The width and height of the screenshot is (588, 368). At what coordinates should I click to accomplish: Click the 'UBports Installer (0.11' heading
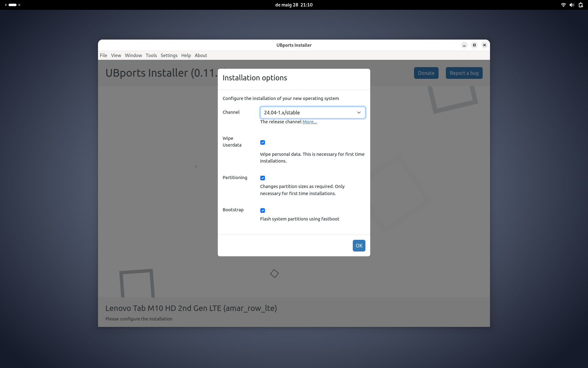[161, 73]
